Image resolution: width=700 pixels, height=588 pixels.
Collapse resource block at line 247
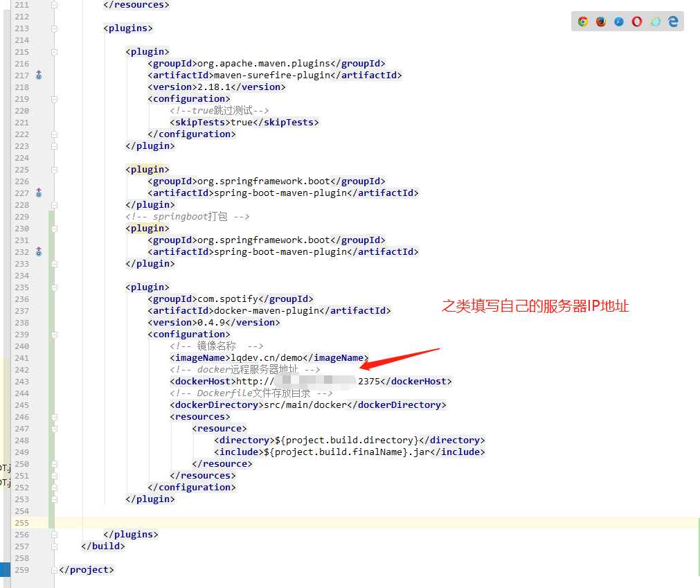pos(54,429)
